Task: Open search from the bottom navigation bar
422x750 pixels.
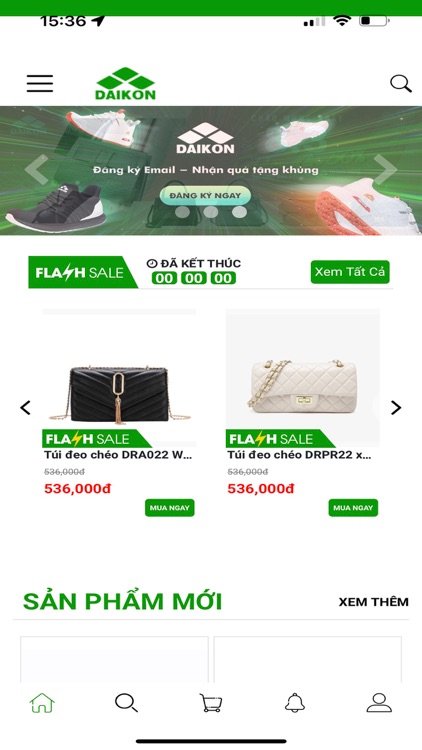Action: coord(126,703)
